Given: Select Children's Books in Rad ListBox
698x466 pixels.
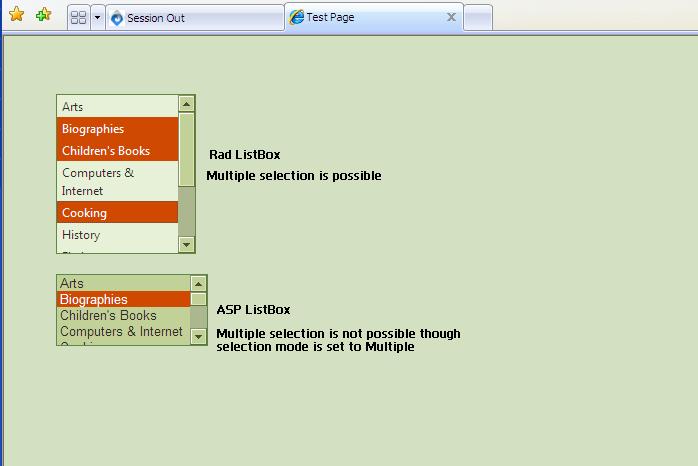Looking at the screenshot, I should (118, 150).
